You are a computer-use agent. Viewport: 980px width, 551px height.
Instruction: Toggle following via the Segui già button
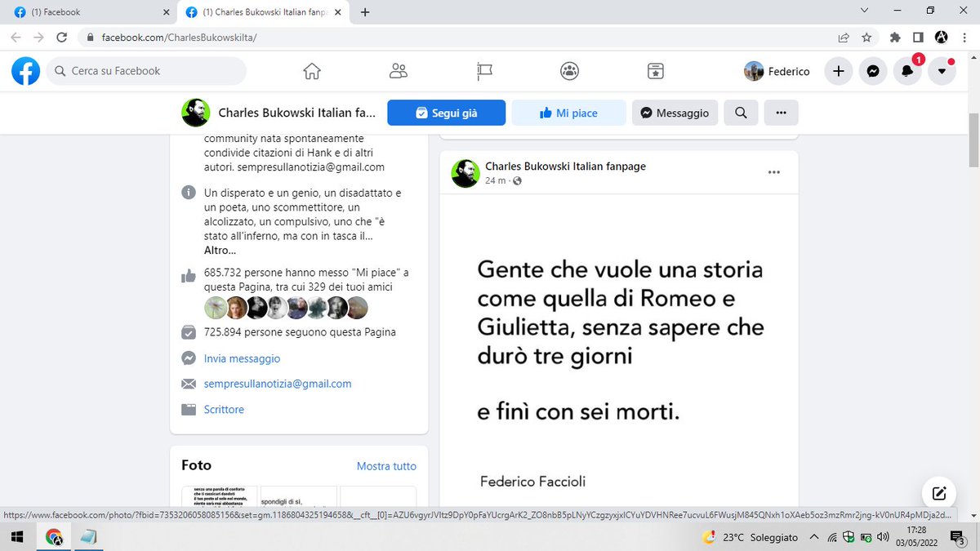click(x=446, y=112)
